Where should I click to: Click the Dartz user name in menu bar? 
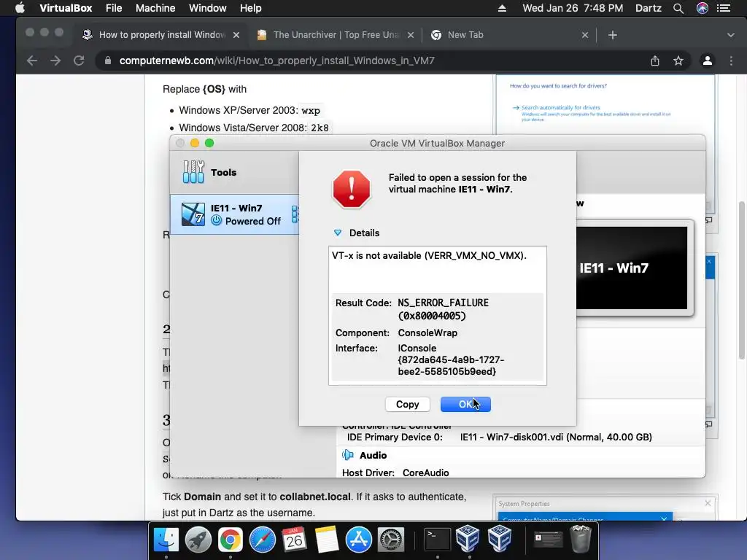tap(649, 8)
